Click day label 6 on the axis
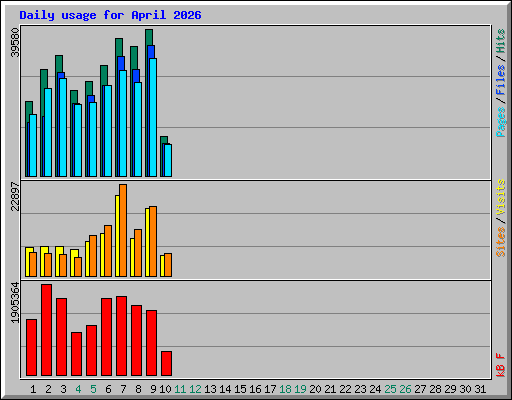 (x=108, y=389)
